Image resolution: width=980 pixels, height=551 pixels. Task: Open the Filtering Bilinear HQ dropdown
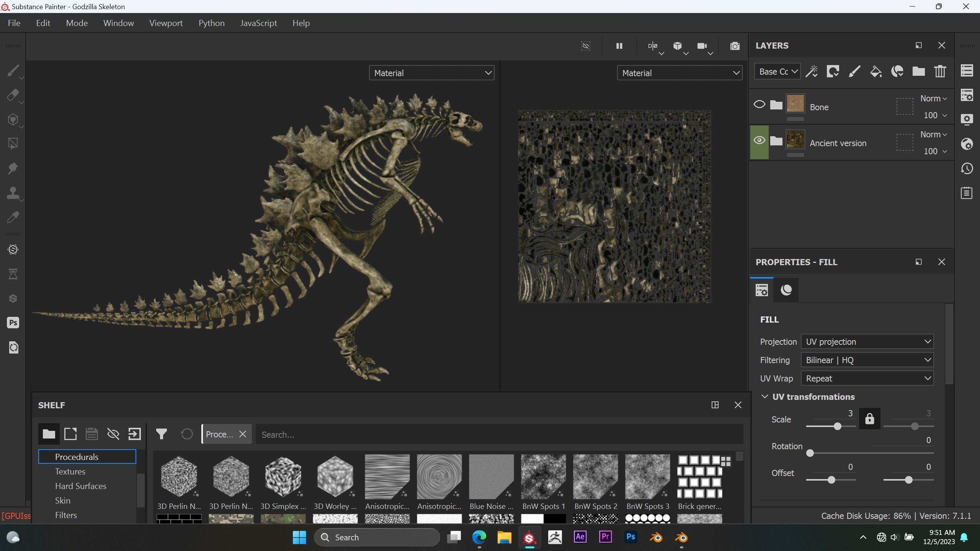point(867,360)
